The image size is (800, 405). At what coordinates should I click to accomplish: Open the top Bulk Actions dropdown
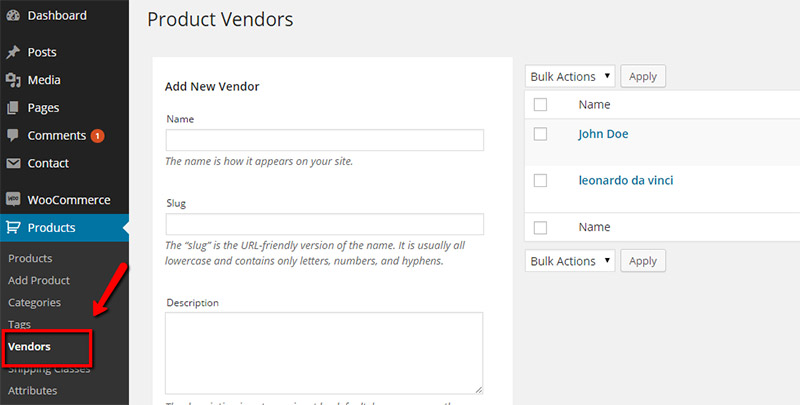point(570,76)
